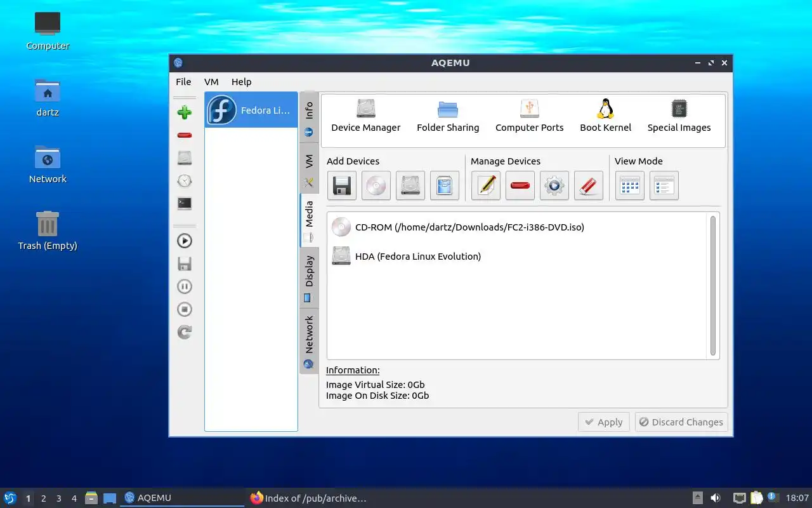
Task: Open Folder Sharing section
Action: coord(448,116)
